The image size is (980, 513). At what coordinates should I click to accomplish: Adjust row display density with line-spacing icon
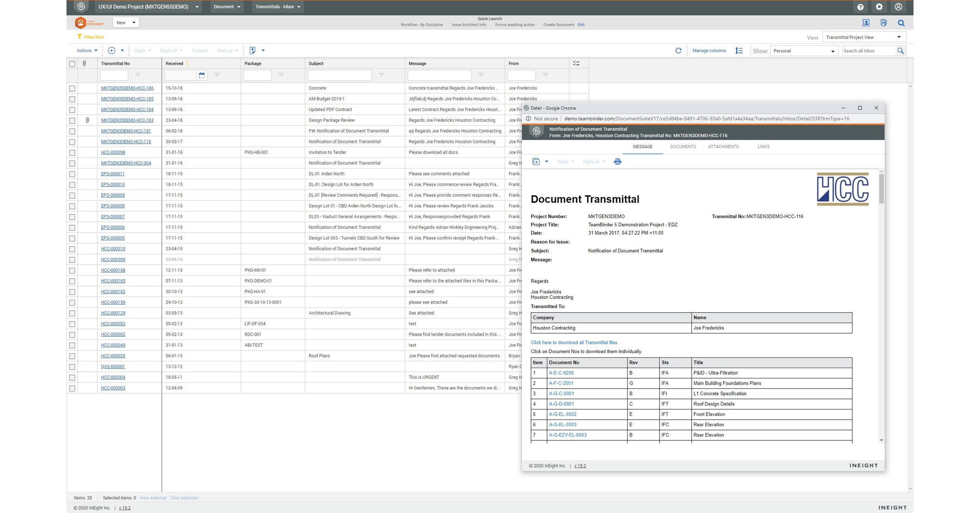pyautogui.click(x=739, y=50)
